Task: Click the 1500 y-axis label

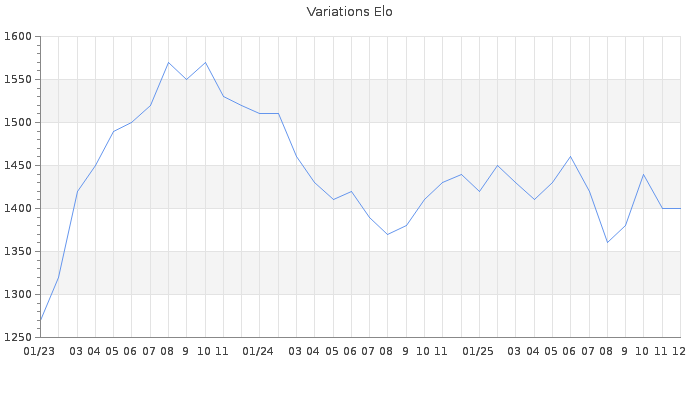Action: tap(18, 123)
